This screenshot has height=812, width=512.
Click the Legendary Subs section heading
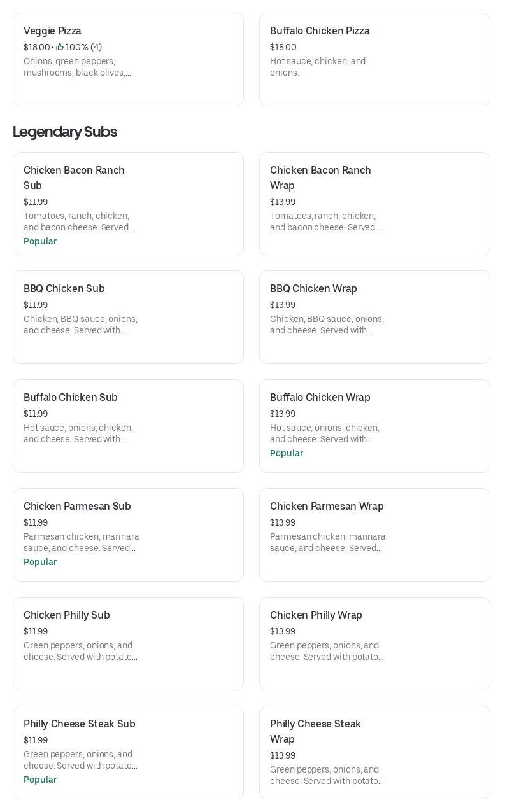point(65,132)
